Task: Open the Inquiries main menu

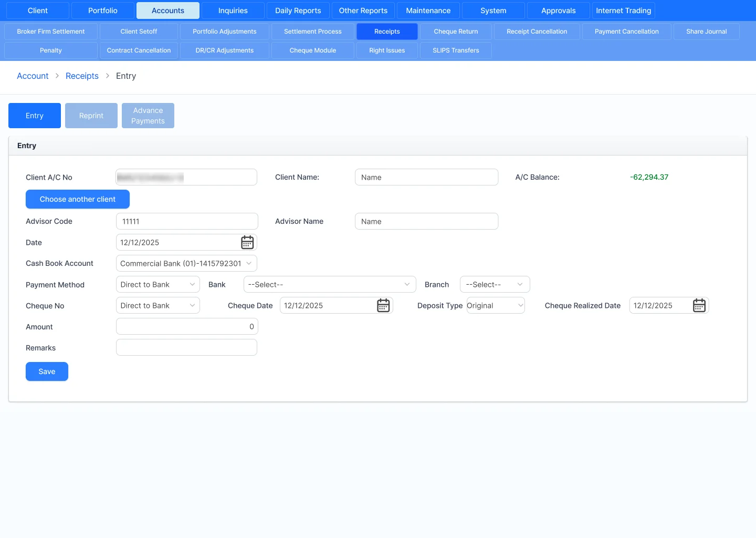Action: (x=233, y=11)
